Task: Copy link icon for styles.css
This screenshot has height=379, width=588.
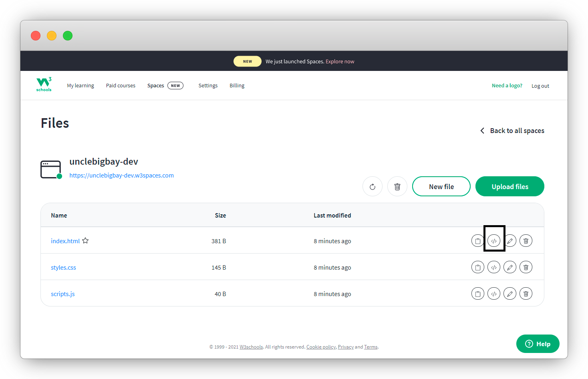Action: coord(478,267)
